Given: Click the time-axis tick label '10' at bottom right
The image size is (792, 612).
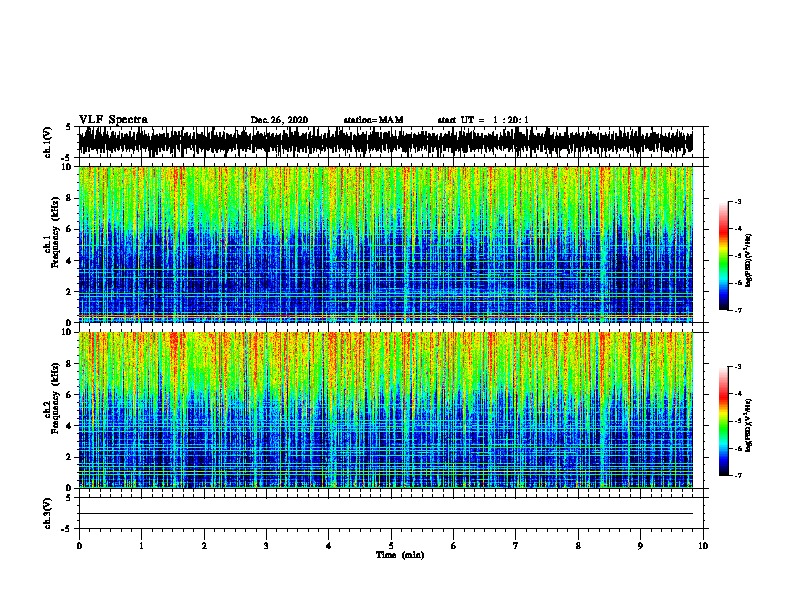Looking at the screenshot, I should tap(703, 546).
